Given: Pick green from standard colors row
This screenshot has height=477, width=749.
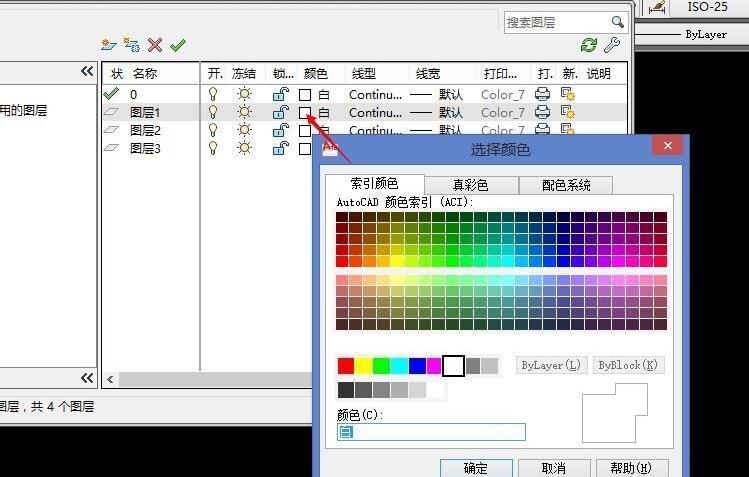Looking at the screenshot, I should click(x=382, y=366).
